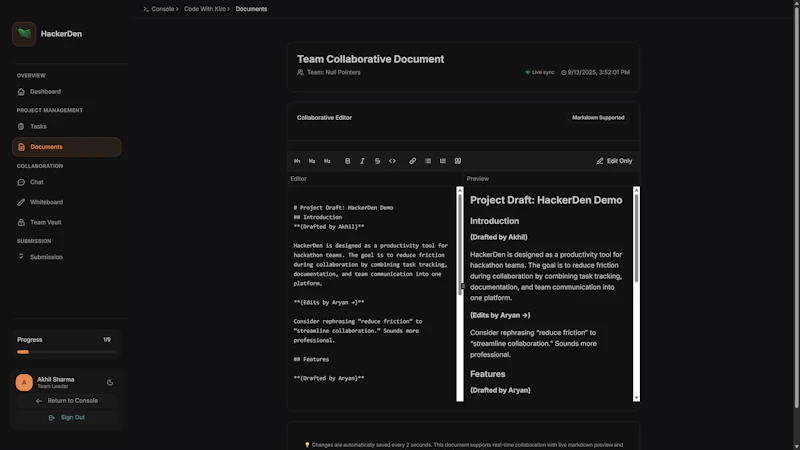Click the Editor pane scroll-up arrow
Viewport: 800px width, 450px height.
(460, 190)
